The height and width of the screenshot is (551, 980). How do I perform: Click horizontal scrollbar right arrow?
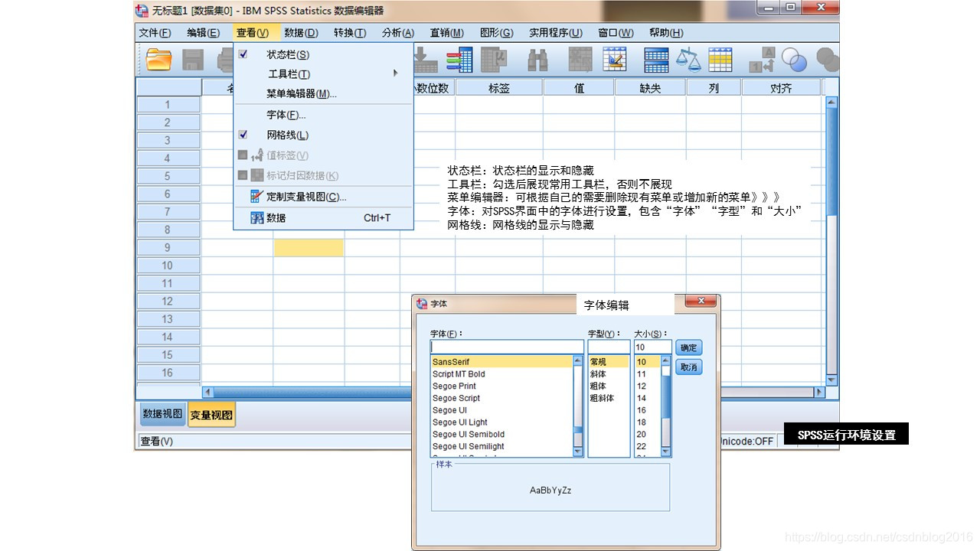click(819, 392)
